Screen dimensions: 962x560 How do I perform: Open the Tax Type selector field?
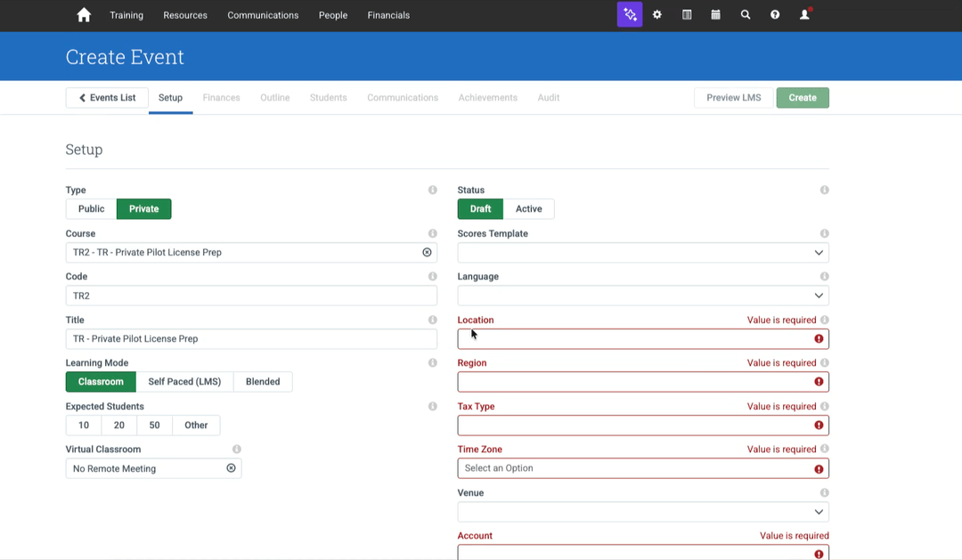(643, 425)
